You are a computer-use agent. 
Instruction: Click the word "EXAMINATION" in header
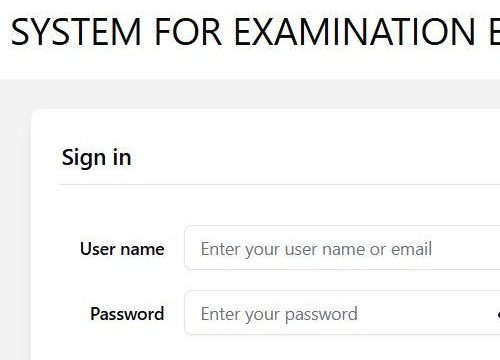click(x=355, y=32)
